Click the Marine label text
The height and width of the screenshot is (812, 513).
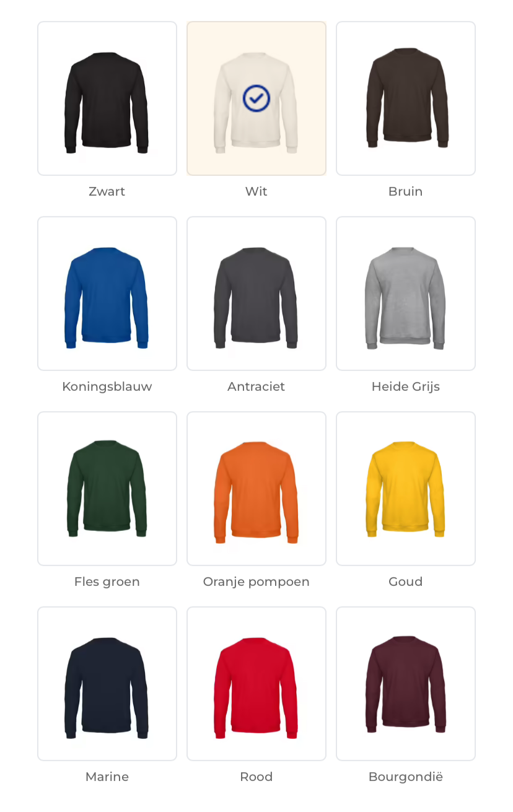tap(107, 777)
